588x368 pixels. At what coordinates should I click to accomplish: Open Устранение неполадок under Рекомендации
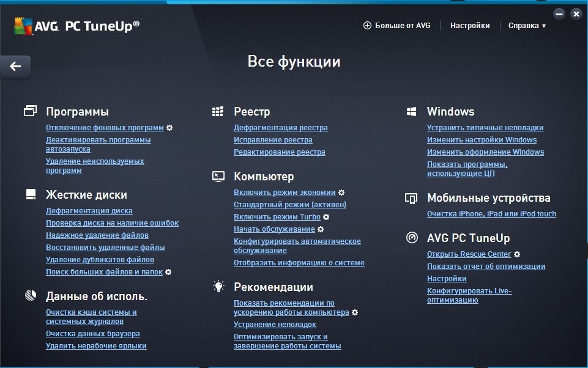click(x=275, y=325)
